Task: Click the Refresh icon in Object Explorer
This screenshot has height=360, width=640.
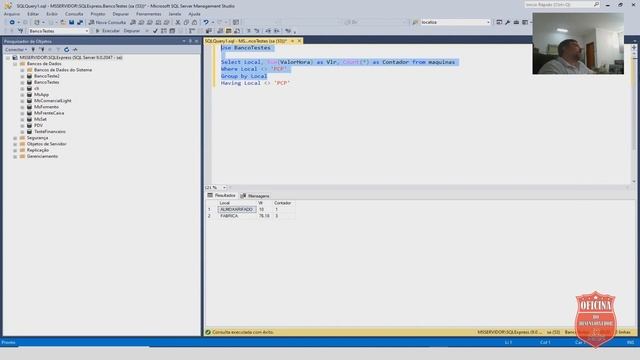Action: point(67,49)
